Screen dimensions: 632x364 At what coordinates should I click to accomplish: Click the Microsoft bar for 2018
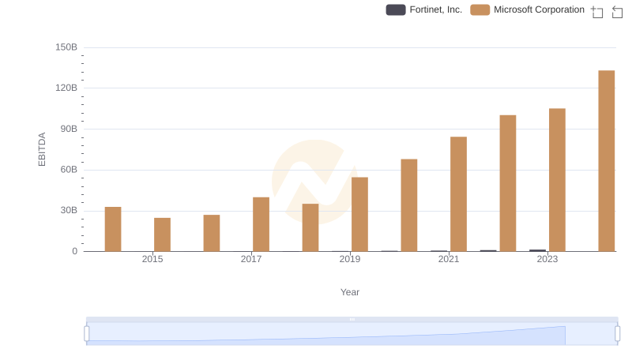pos(310,227)
